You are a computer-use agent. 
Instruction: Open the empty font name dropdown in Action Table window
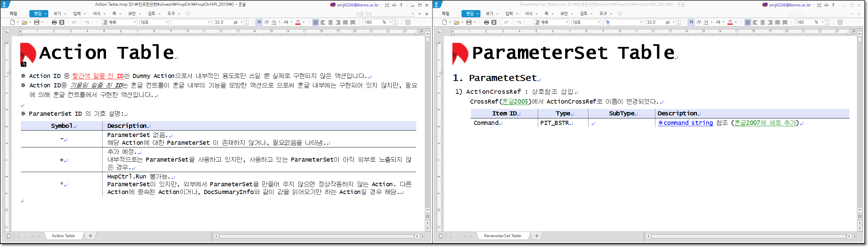[x=191, y=22]
